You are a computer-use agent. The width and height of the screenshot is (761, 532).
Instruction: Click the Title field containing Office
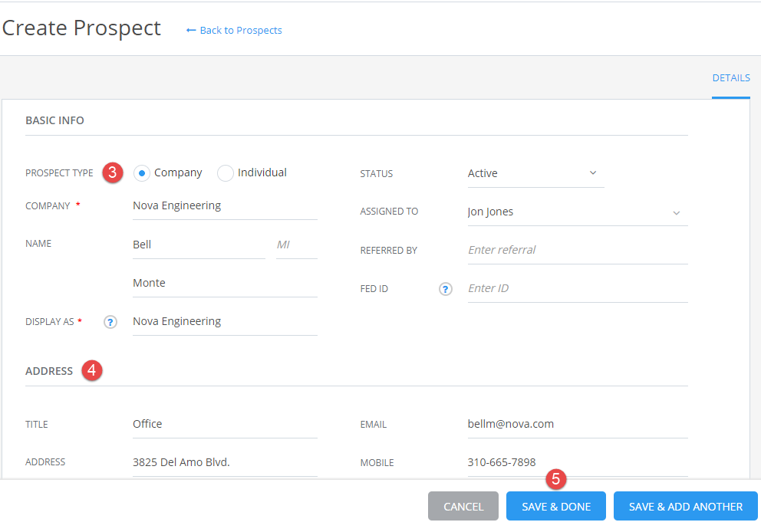(225, 425)
